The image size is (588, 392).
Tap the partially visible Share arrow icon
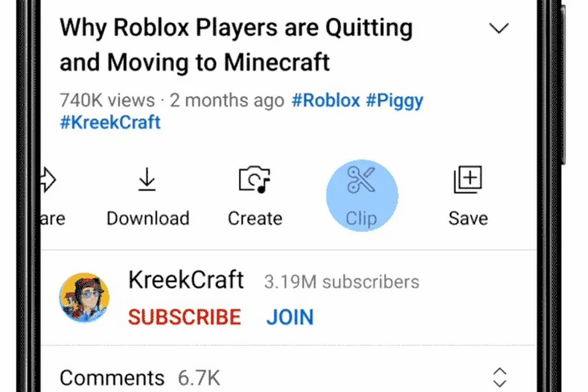point(49,179)
